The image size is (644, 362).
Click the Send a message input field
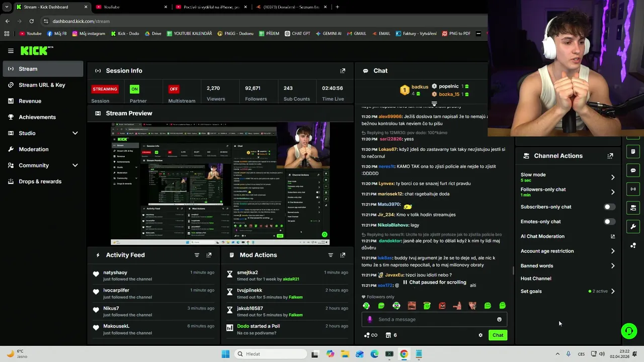(434, 319)
